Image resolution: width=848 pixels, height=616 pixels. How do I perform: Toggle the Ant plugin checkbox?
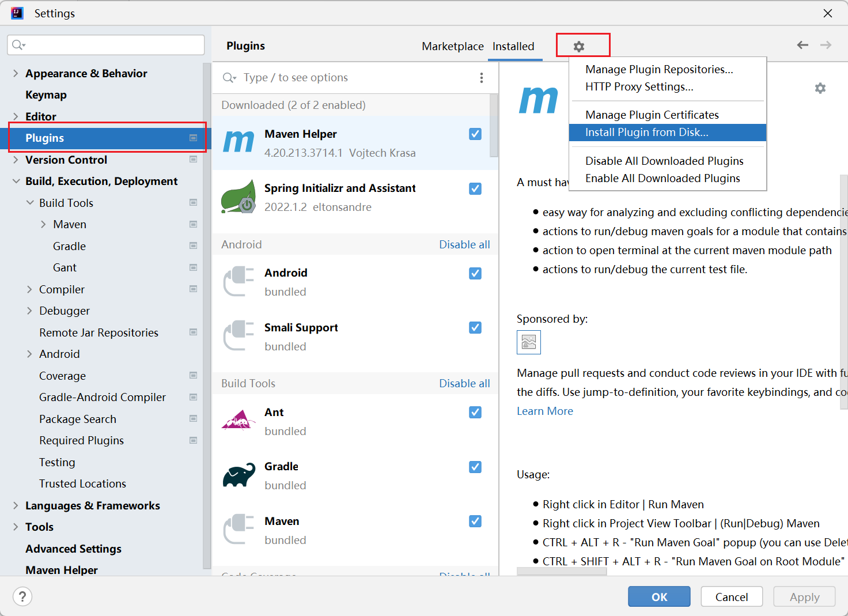(x=475, y=412)
